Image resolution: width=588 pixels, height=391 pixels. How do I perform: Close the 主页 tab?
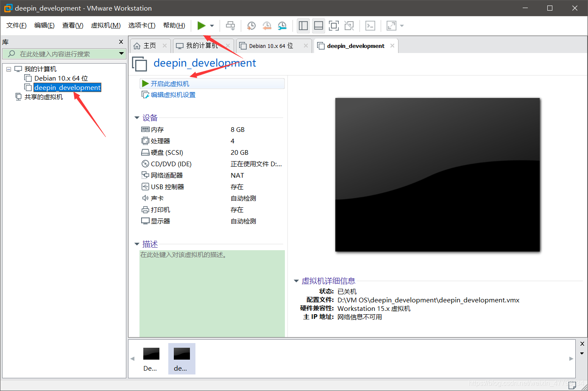pyautogui.click(x=165, y=46)
